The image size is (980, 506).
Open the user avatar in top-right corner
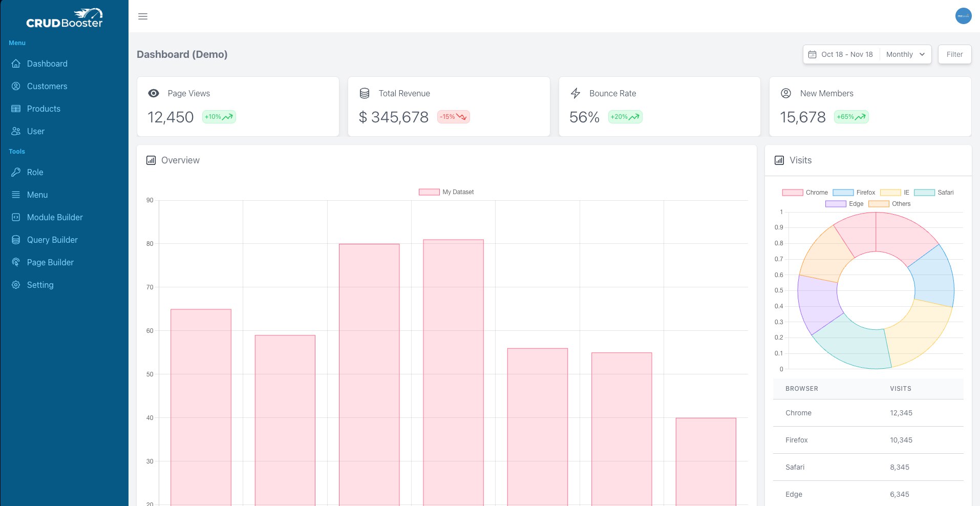pos(963,16)
